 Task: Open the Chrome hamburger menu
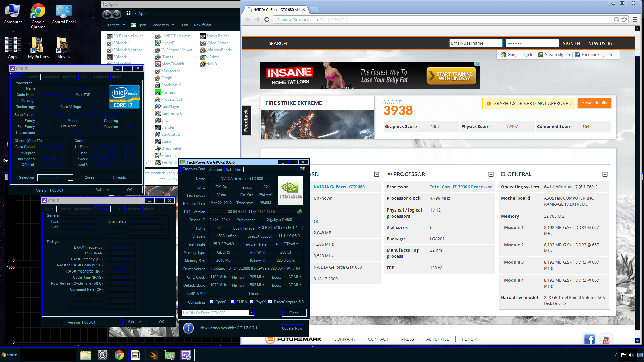[x=635, y=20]
